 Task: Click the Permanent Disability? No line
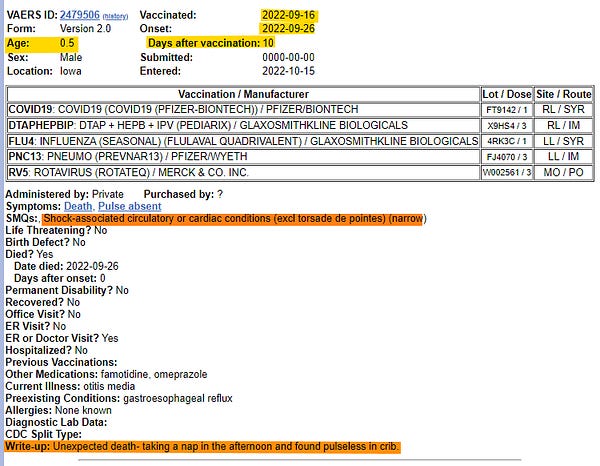(67, 290)
